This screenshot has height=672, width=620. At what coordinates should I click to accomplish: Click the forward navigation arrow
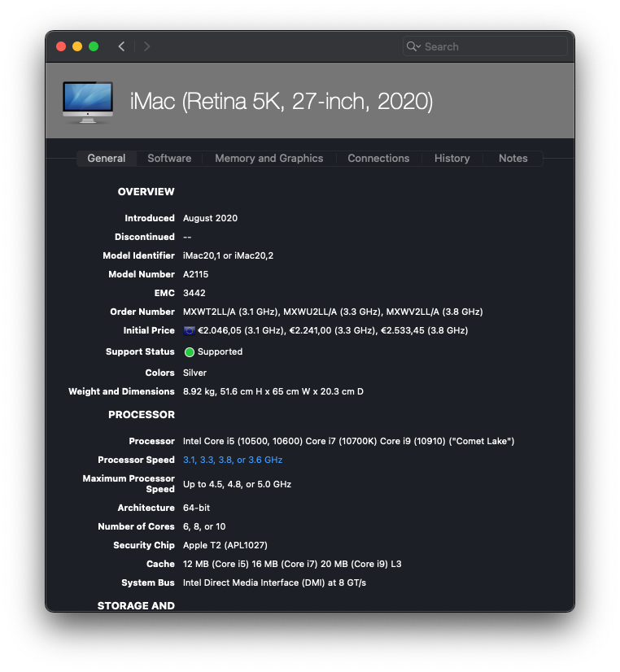coord(146,46)
